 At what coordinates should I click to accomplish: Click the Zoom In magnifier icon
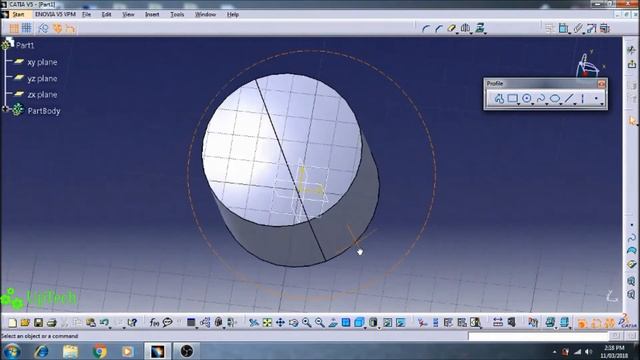(x=307, y=323)
